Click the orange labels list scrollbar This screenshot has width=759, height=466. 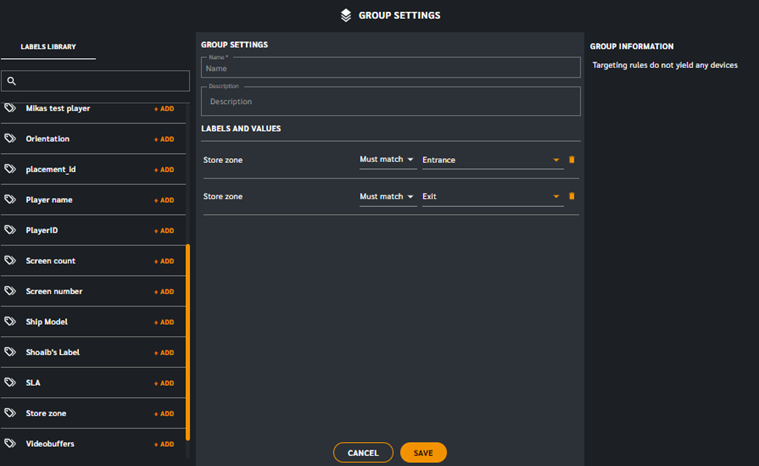(x=188, y=342)
